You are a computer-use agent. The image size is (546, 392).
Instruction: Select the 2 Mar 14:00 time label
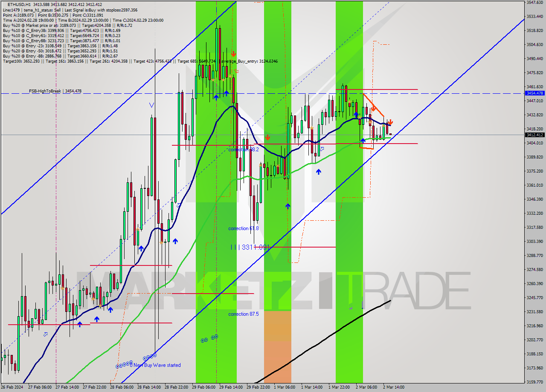(393, 387)
